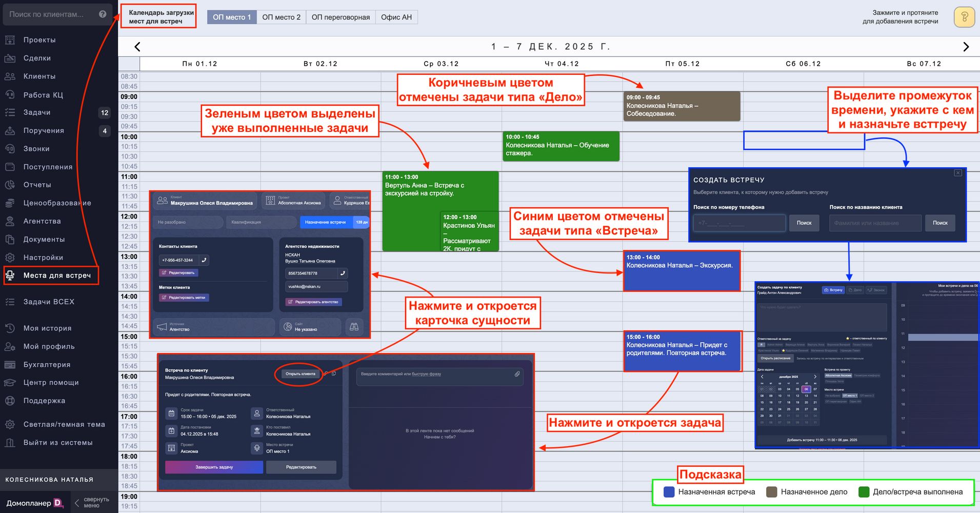Viewport: 980px width, 513px height.
Task: Click the Вс 07.12 day header
Action: [924, 64]
